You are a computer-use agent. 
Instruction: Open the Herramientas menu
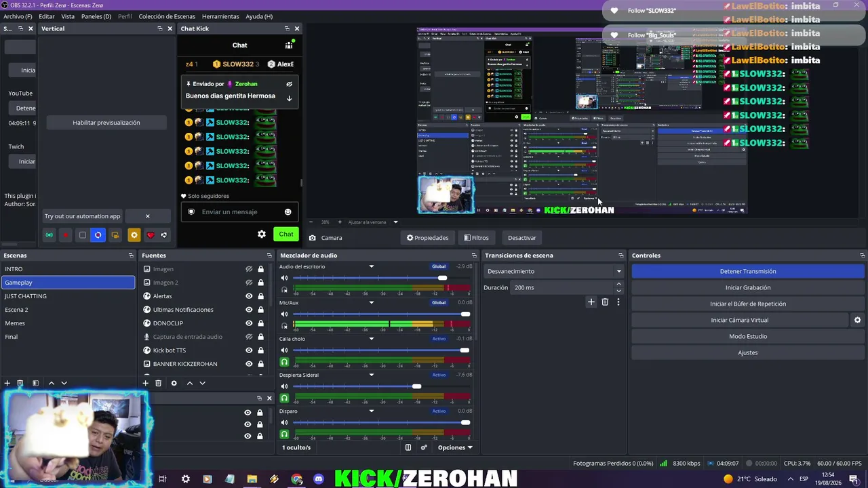pyautogui.click(x=220, y=16)
